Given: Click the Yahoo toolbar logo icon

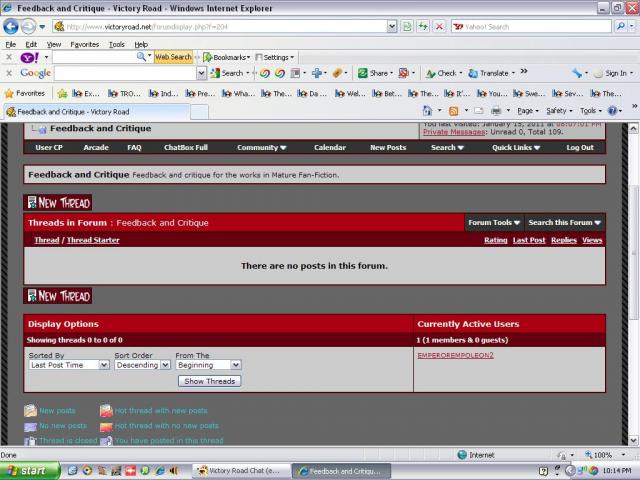Looking at the screenshot, I should click(x=29, y=57).
